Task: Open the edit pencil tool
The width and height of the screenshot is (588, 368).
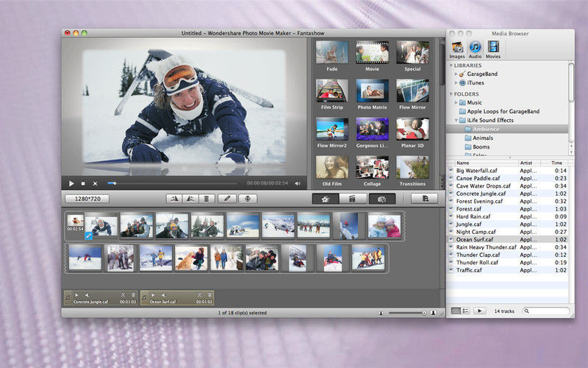Action: click(x=227, y=199)
